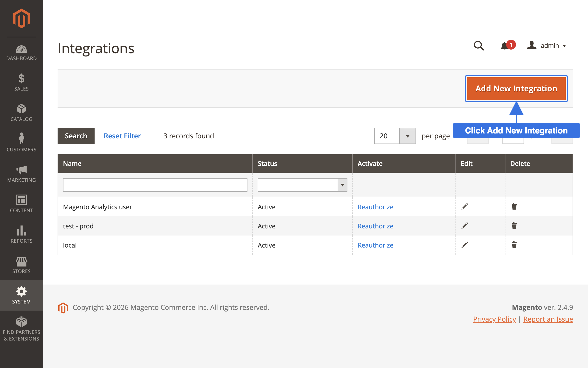Open the Status filter dropdown

pyautogui.click(x=302, y=185)
